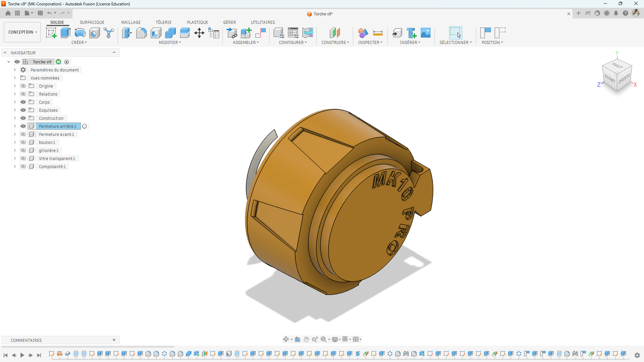644x362 pixels.
Task: Open the INSPECTER menu label
Action: pyautogui.click(x=370, y=43)
